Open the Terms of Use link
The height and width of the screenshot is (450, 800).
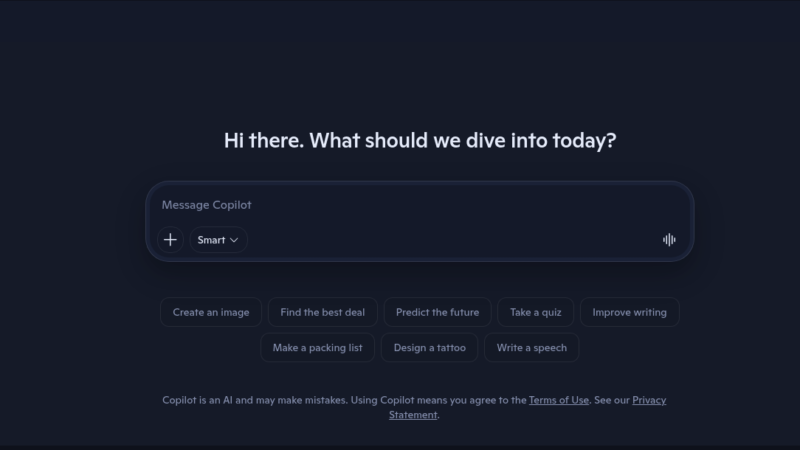tap(559, 401)
